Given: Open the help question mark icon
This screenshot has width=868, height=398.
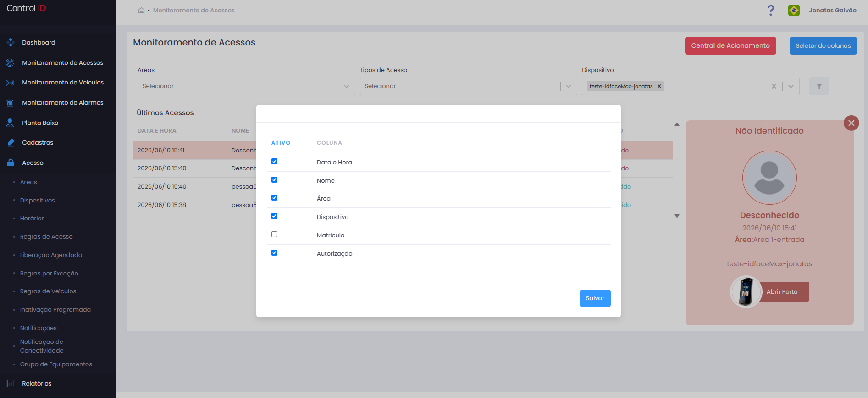Looking at the screenshot, I should tap(771, 10).
